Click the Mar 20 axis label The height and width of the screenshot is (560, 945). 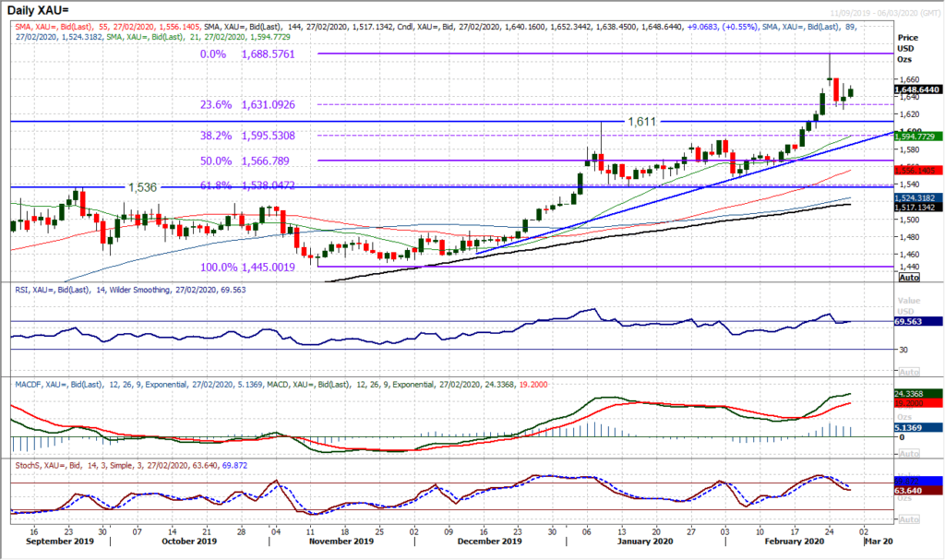tap(877, 542)
